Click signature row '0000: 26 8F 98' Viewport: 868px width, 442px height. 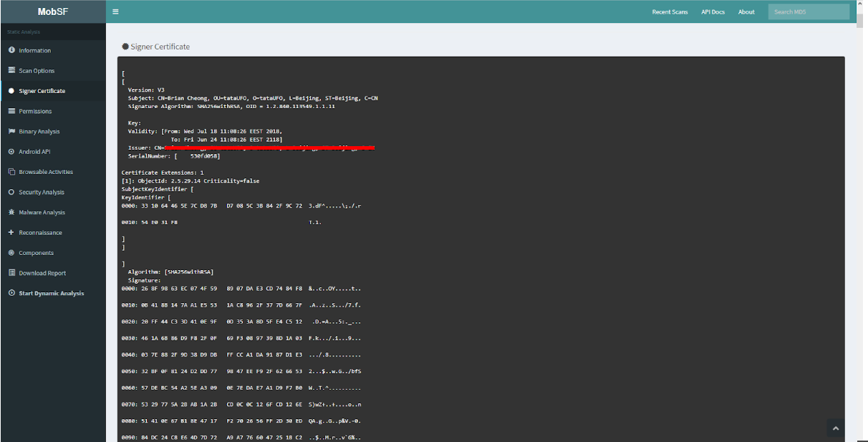(x=241, y=288)
